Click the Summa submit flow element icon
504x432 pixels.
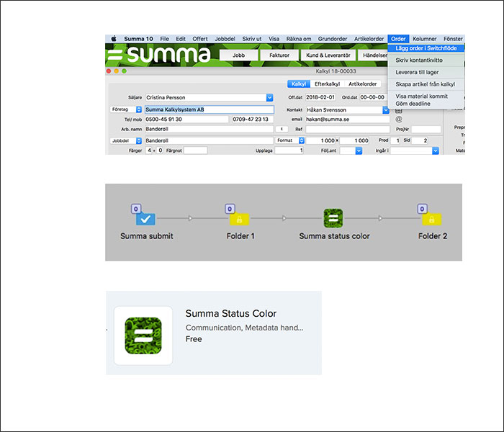[x=145, y=219]
